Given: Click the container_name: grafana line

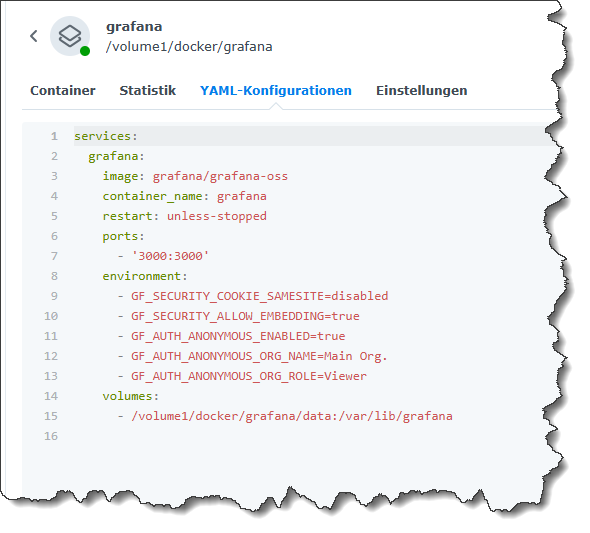Looking at the screenshot, I should pyautogui.click(x=185, y=196).
